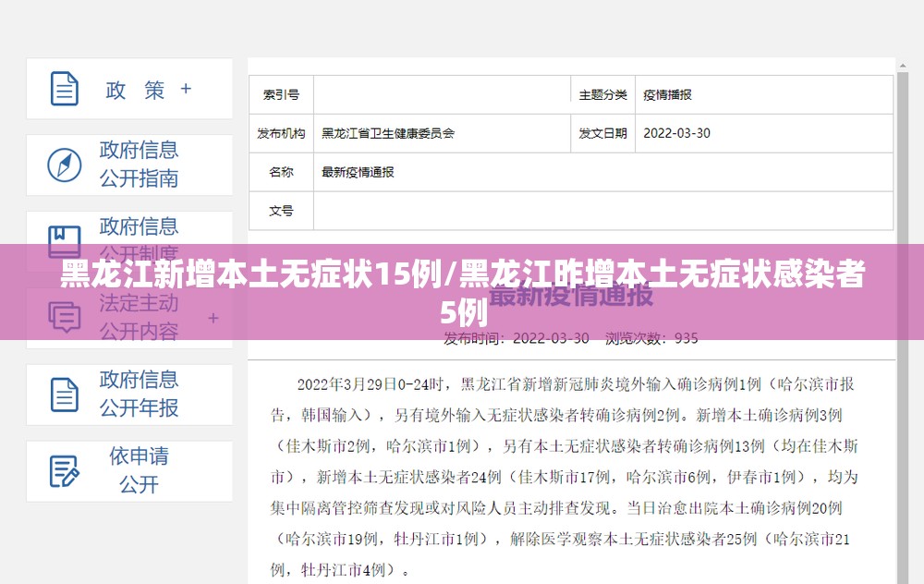Open 政府信息公开制度 menu item
The image size is (924, 584).
140,240
